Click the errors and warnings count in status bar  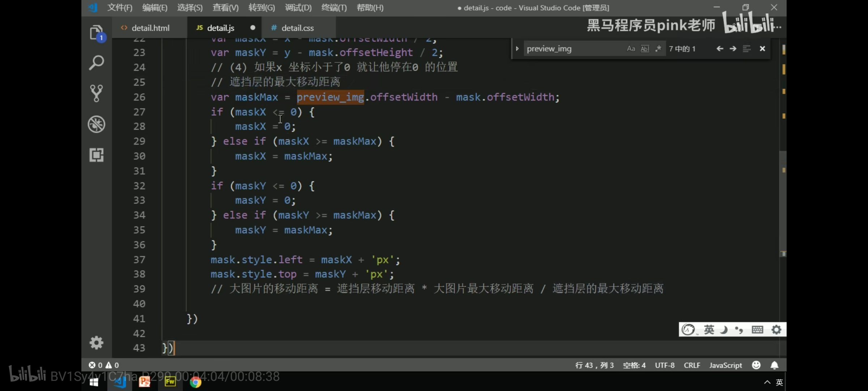104,365
